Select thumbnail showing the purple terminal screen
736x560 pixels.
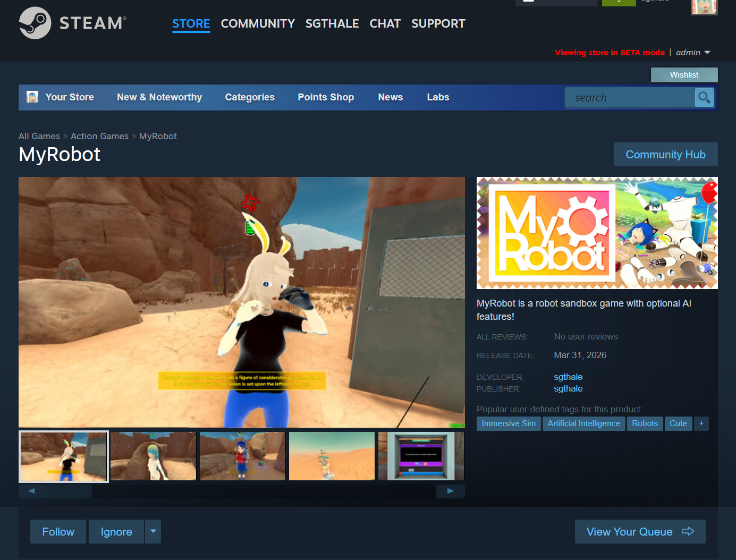point(421,456)
